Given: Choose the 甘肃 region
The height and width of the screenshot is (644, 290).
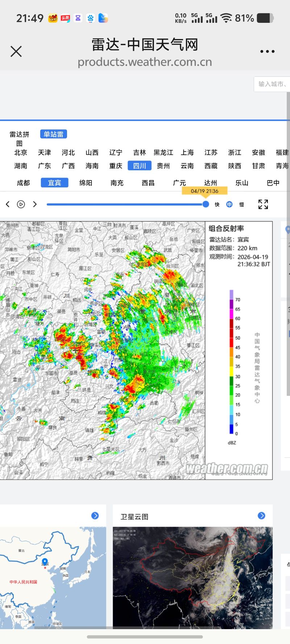Looking at the screenshot, I should 259,166.
